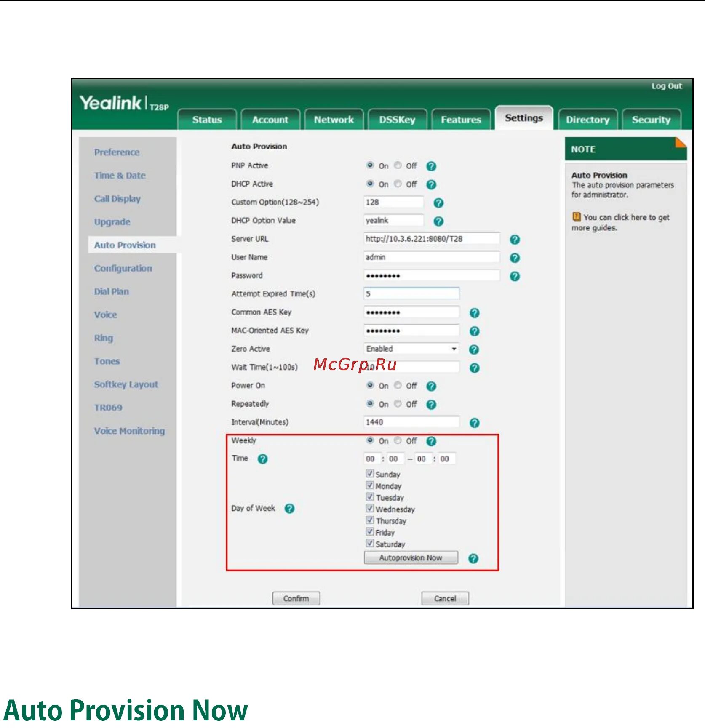Switch to the Network tab
Image resolution: width=705 pixels, height=728 pixels.
334,120
